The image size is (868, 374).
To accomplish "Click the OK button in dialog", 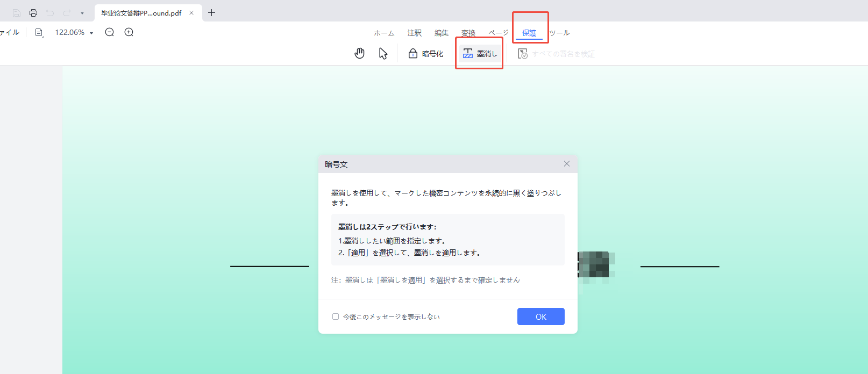I will [x=541, y=317].
